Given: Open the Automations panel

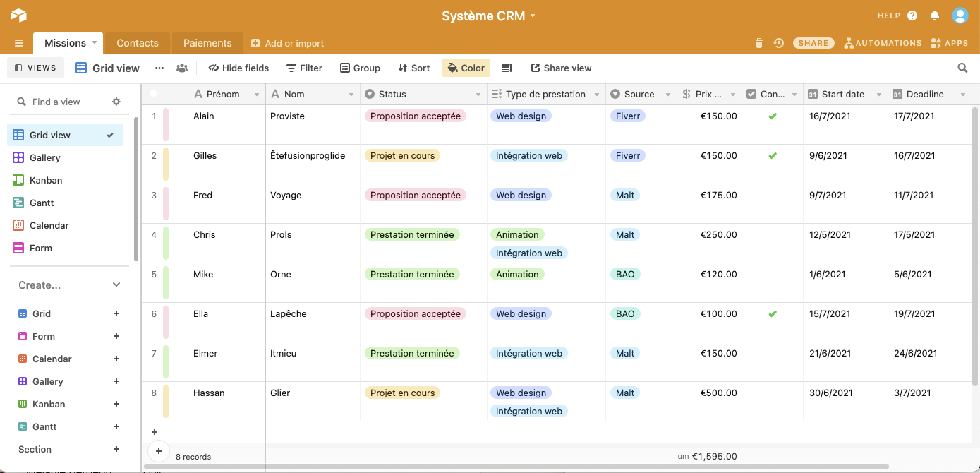Looking at the screenshot, I should pyautogui.click(x=883, y=43).
